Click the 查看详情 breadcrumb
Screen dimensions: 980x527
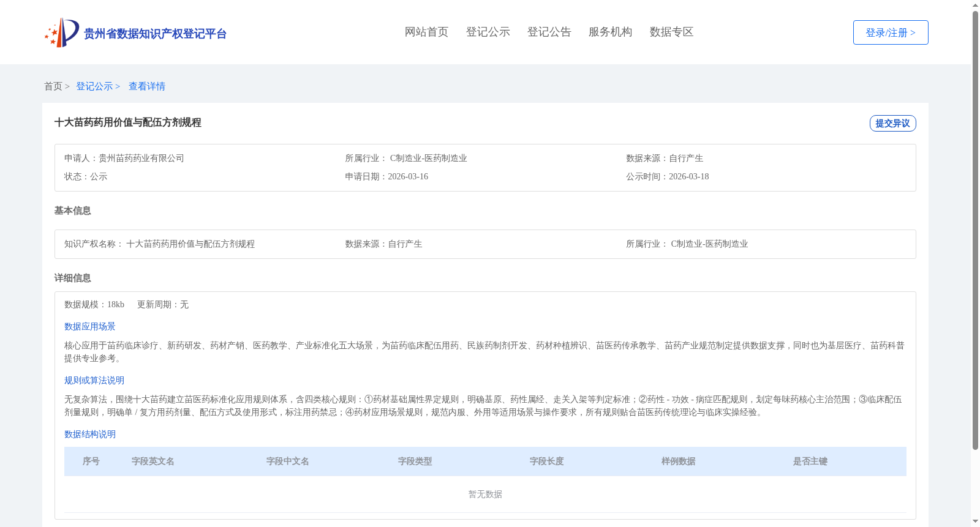pyautogui.click(x=147, y=86)
